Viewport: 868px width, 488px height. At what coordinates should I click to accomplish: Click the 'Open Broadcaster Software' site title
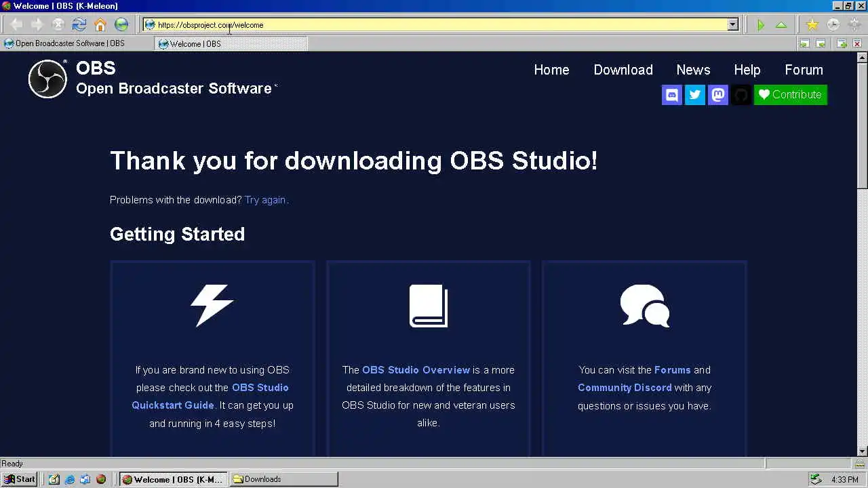(x=174, y=89)
